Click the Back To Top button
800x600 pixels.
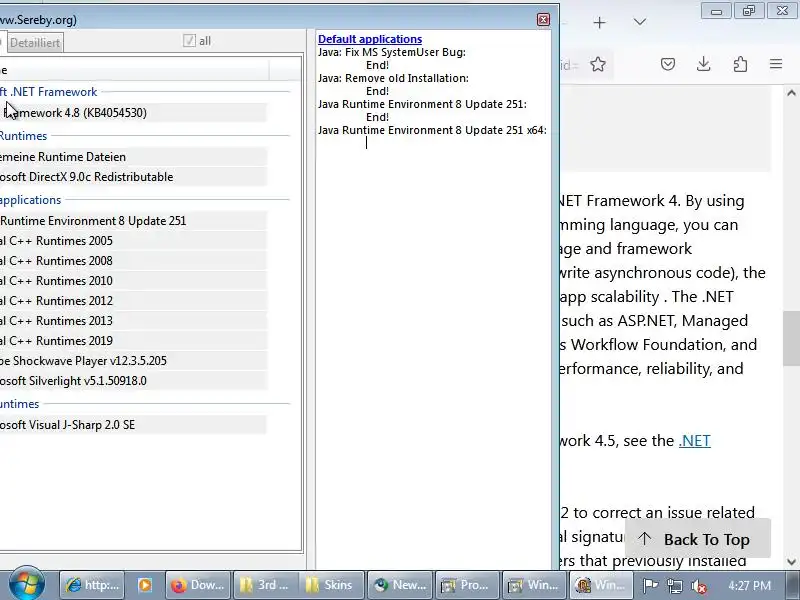pos(697,539)
